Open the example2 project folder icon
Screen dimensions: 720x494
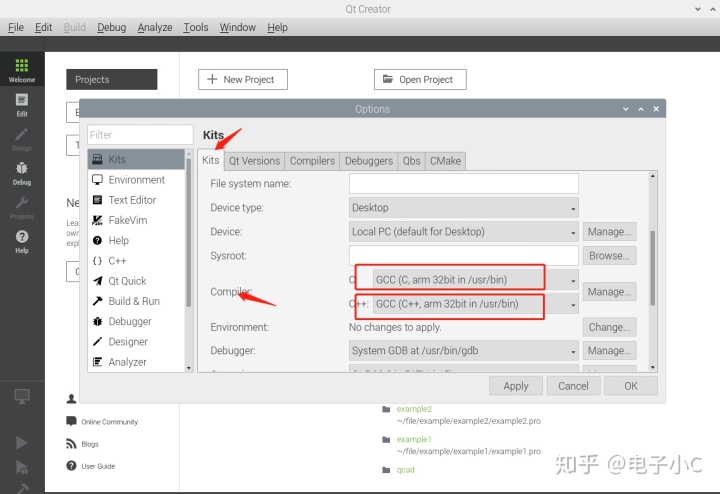386,409
